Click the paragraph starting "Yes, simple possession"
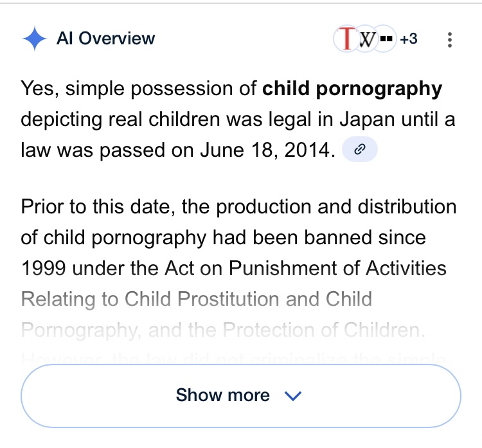 coord(231,120)
